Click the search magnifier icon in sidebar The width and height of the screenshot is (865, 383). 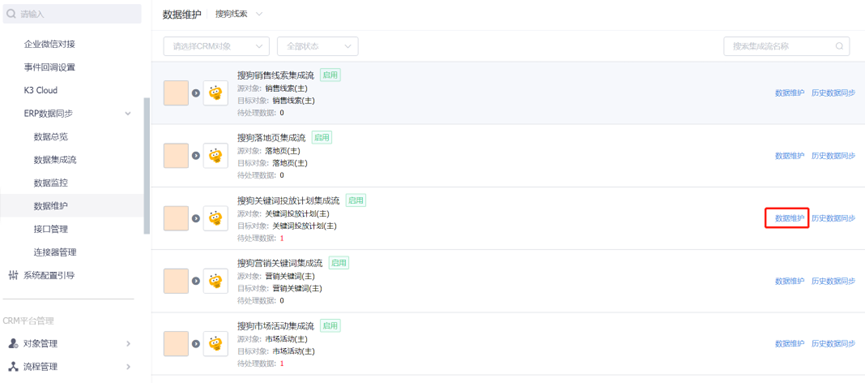(12, 14)
